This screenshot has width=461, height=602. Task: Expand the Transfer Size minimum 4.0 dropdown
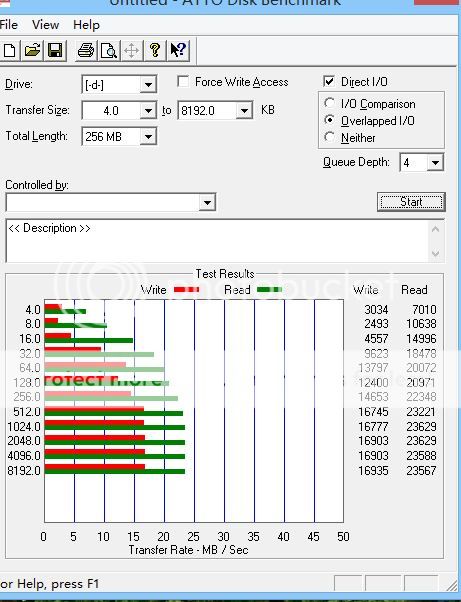pyautogui.click(x=148, y=111)
